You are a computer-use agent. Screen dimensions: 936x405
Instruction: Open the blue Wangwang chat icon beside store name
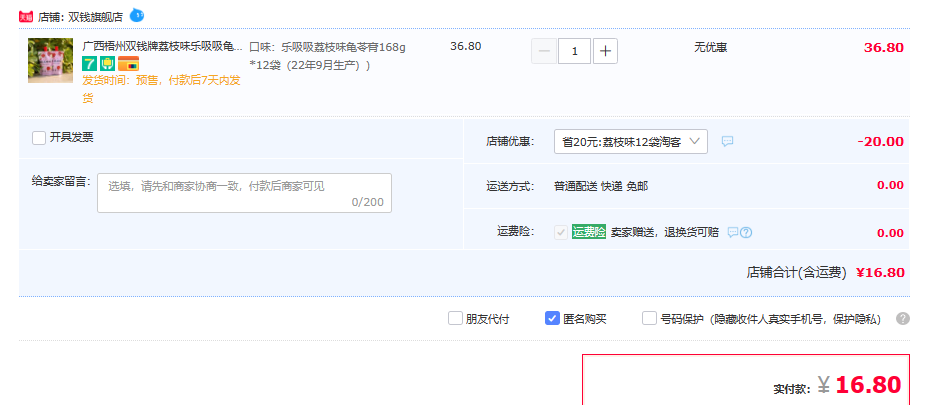[x=137, y=16]
